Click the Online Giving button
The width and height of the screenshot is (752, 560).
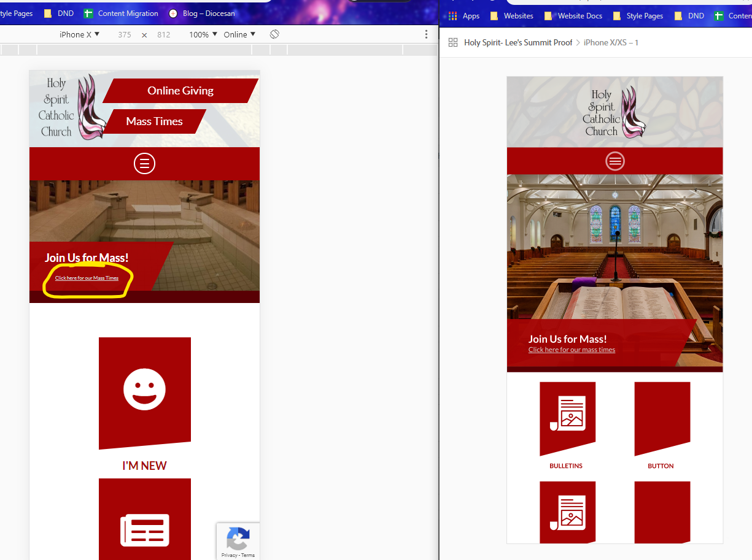click(180, 91)
